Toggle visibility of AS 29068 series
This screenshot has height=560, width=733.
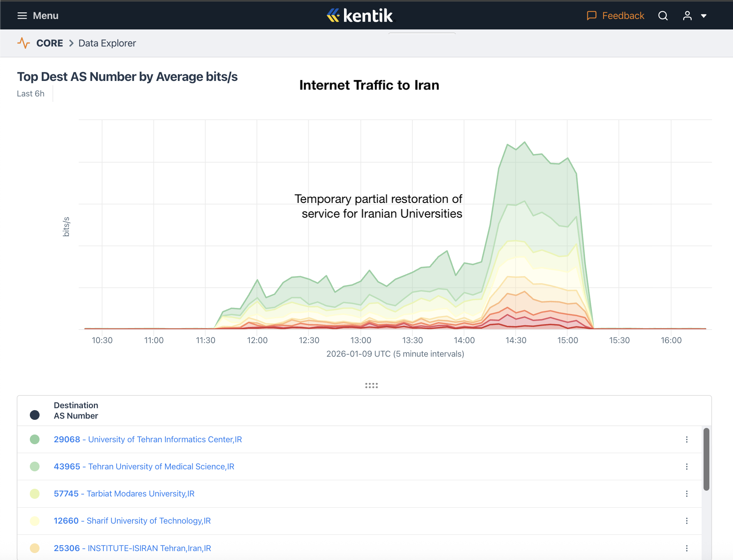[x=35, y=439]
